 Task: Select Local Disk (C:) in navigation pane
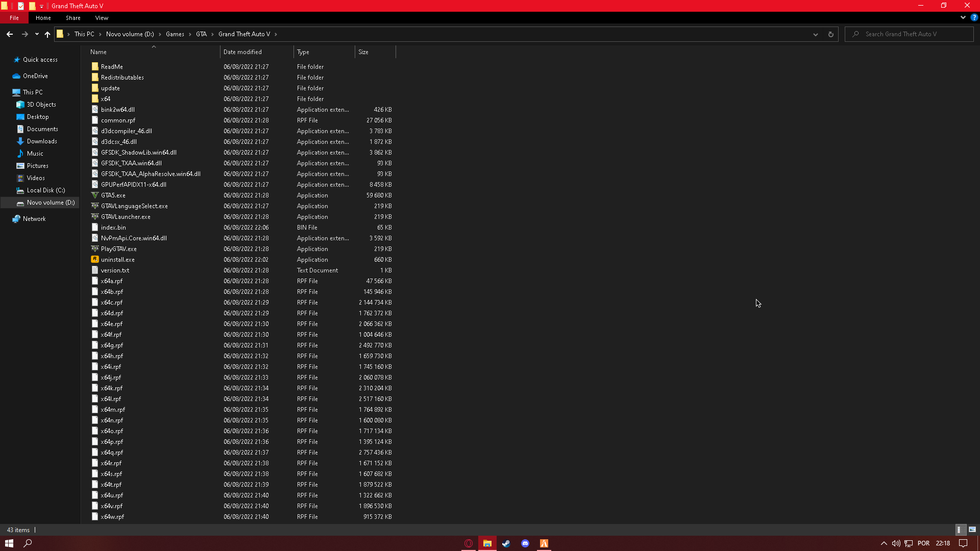pos(45,190)
